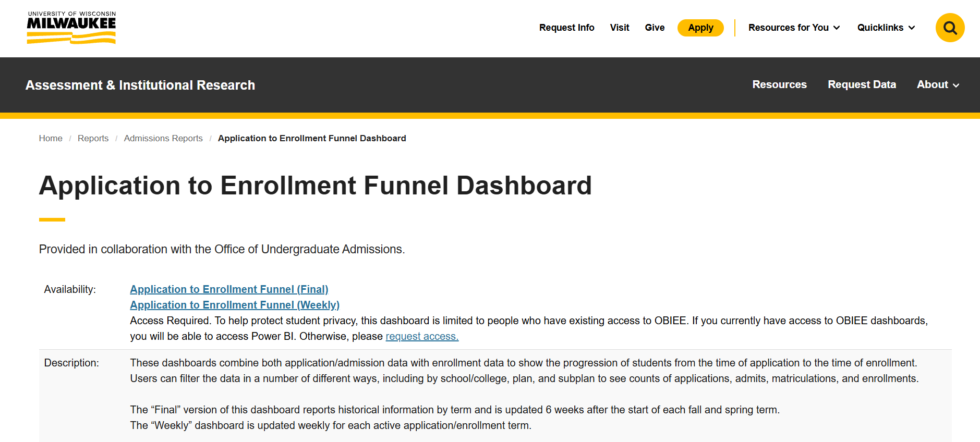Go to the Home breadcrumb
This screenshot has height=442, width=980.
[51, 138]
